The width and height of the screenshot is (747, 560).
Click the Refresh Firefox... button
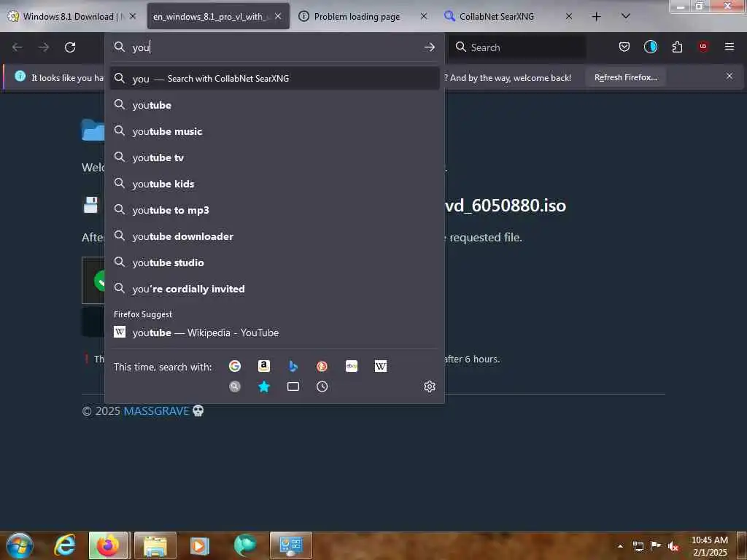625,77
